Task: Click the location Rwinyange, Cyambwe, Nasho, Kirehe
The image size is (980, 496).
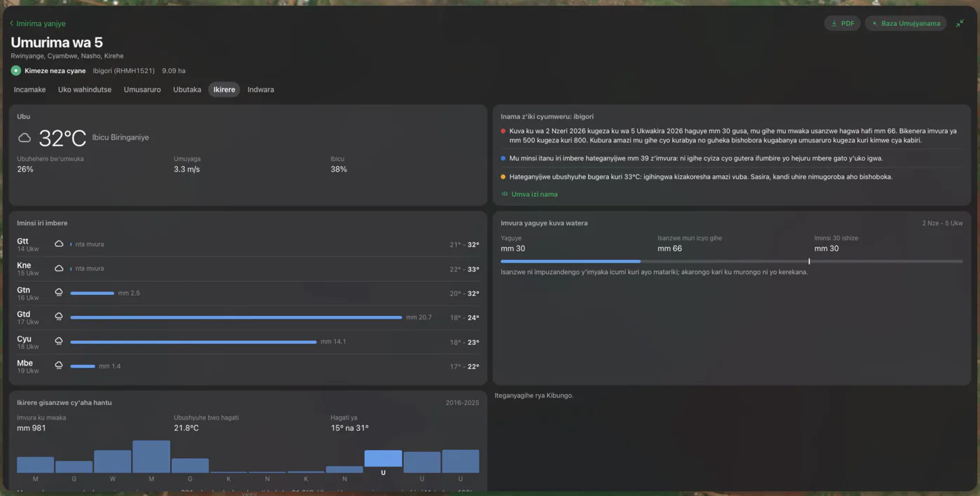Action: 67,56
